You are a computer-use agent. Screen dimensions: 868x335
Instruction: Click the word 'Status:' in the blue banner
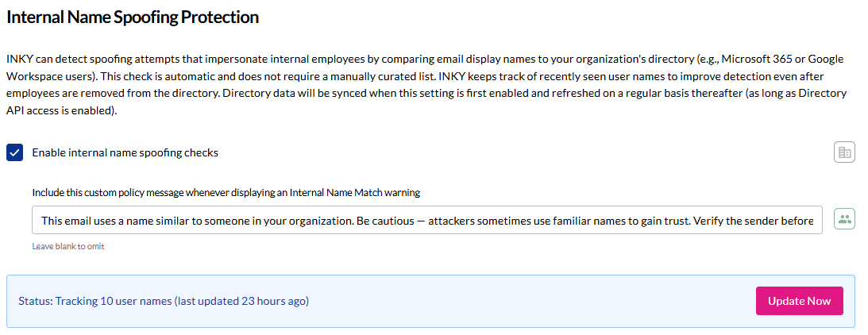click(35, 301)
